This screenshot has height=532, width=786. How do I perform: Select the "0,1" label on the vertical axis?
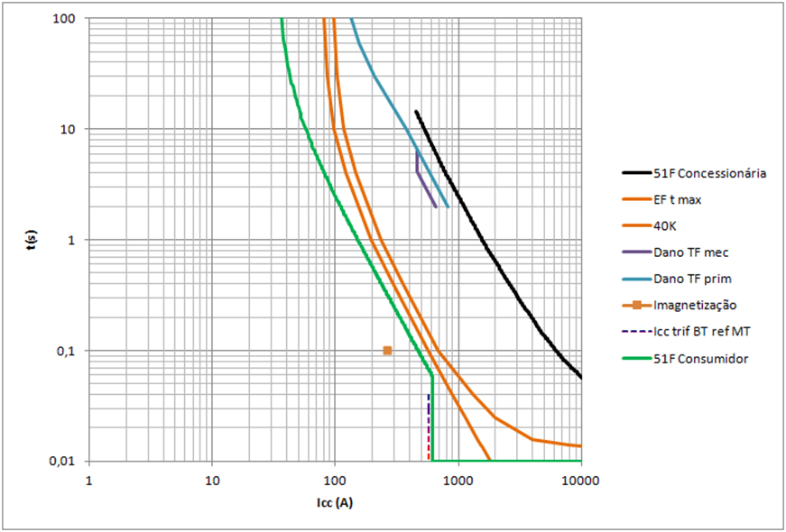click(x=65, y=351)
